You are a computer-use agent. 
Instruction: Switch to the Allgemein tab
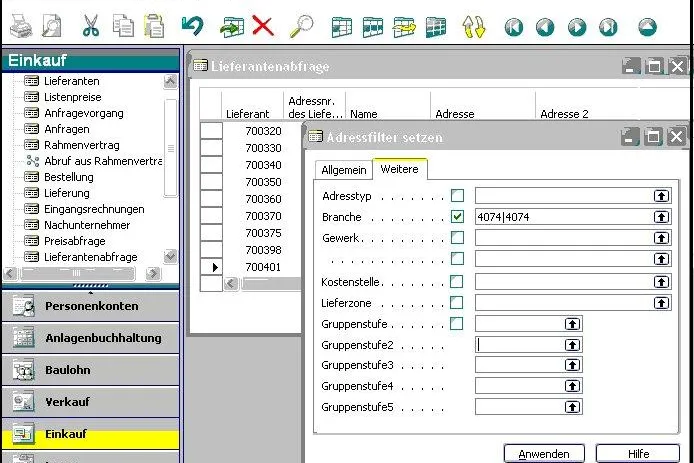tap(344, 170)
